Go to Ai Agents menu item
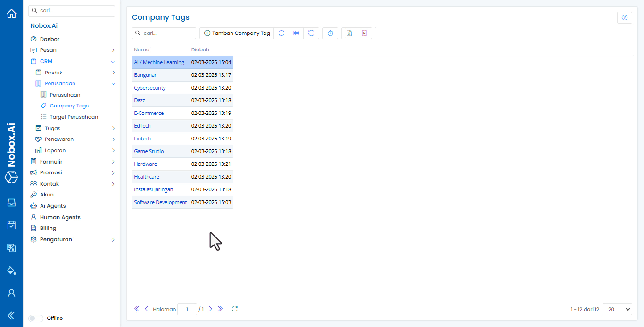This screenshot has height=327, width=644. click(53, 206)
